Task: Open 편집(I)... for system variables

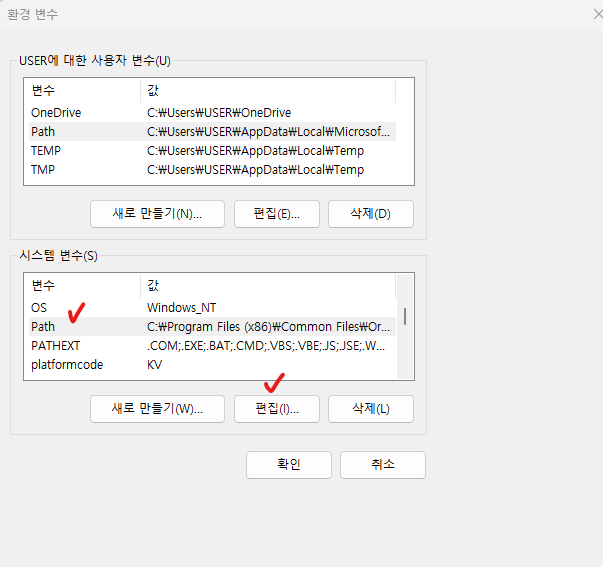Action: point(277,409)
